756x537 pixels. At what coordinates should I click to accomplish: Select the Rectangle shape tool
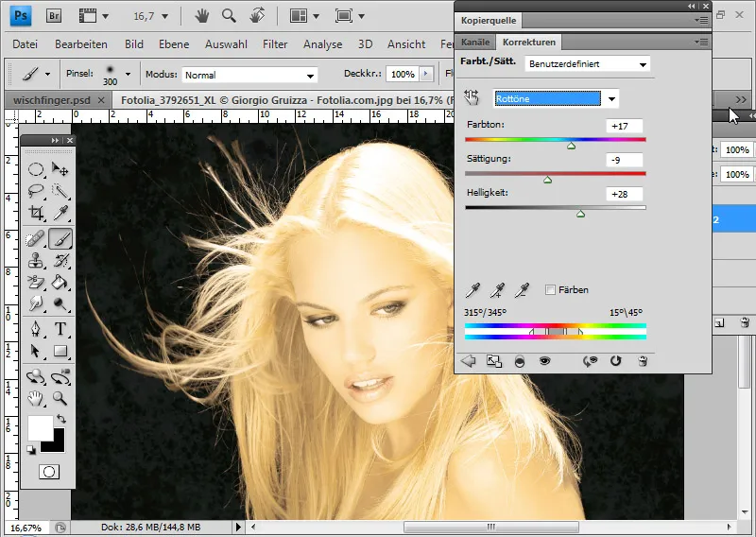60,351
